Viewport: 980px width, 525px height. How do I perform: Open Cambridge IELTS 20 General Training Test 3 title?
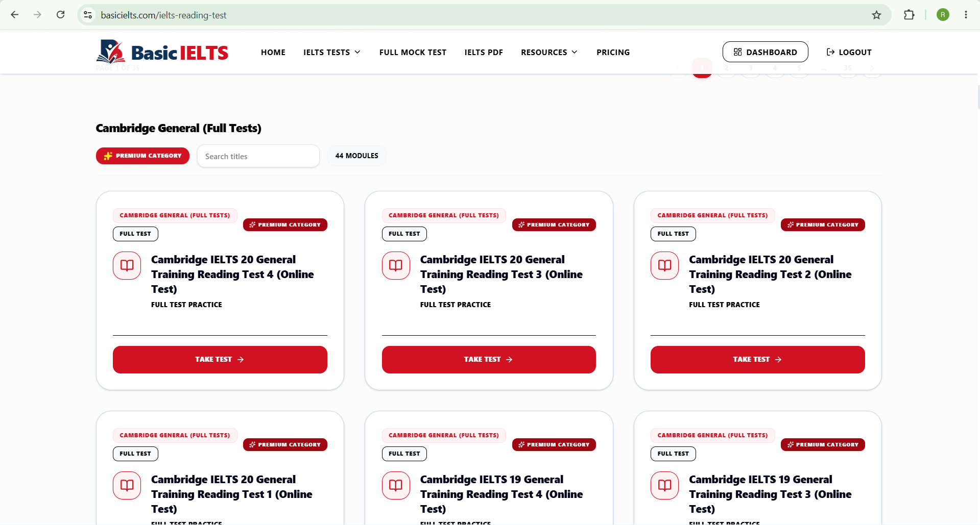pyautogui.click(x=501, y=274)
